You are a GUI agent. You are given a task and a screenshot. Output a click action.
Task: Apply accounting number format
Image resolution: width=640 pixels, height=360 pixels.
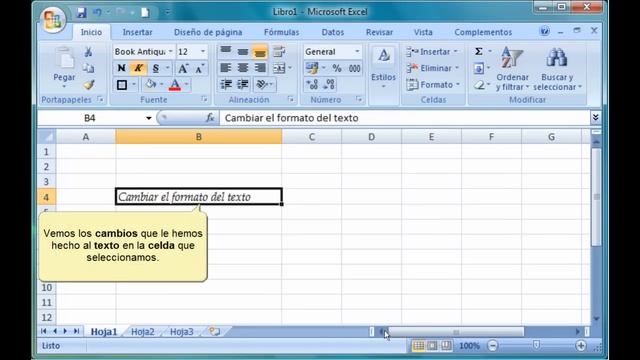(x=312, y=68)
